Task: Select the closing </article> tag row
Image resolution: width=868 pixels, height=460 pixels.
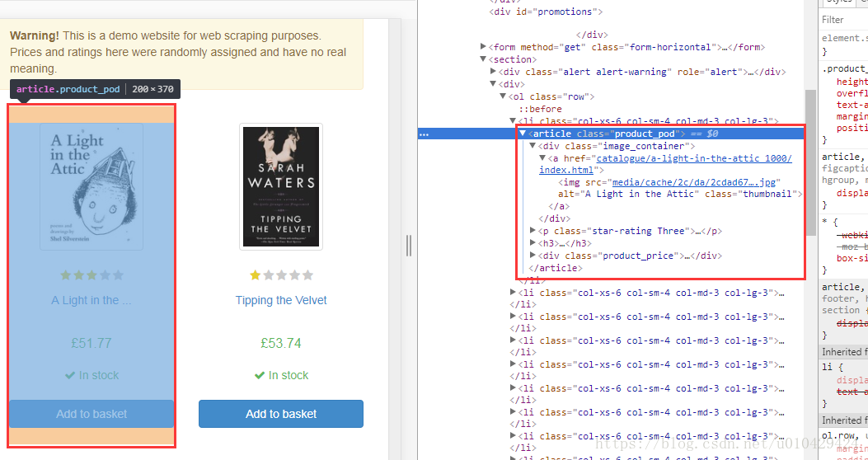Action: [556, 268]
